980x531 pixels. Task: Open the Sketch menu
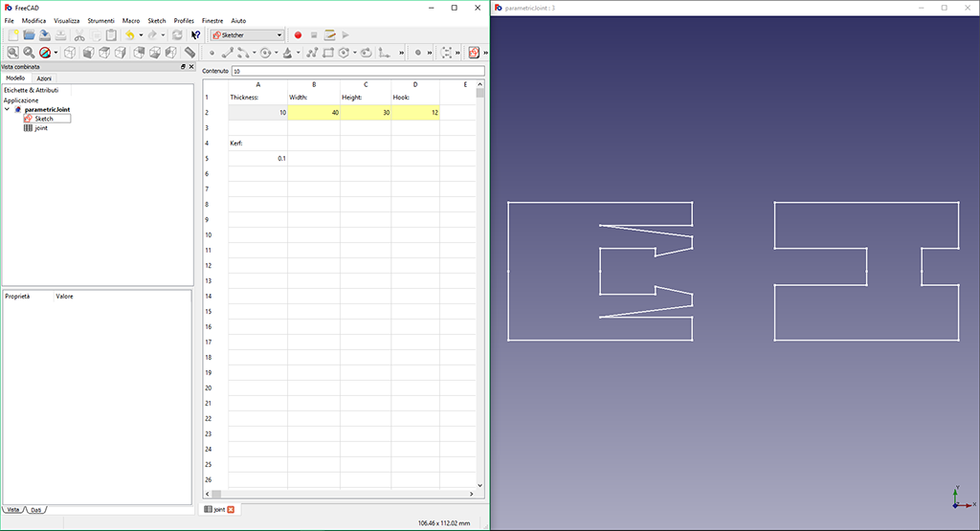point(156,21)
